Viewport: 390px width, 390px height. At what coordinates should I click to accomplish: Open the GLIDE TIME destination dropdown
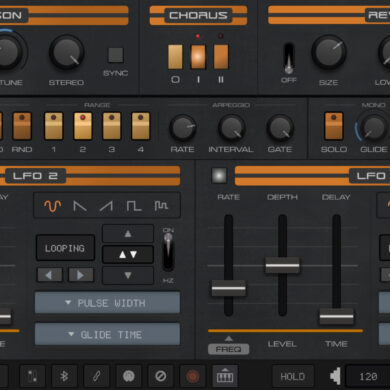(107, 334)
